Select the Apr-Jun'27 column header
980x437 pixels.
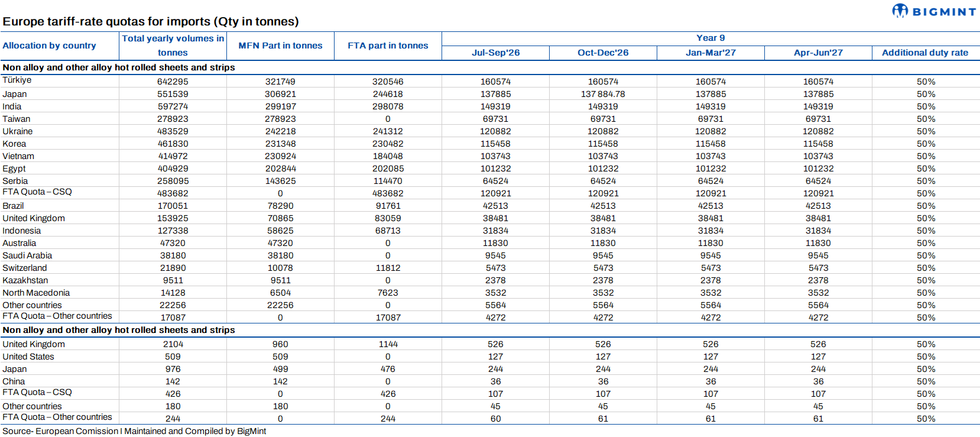coord(818,53)
